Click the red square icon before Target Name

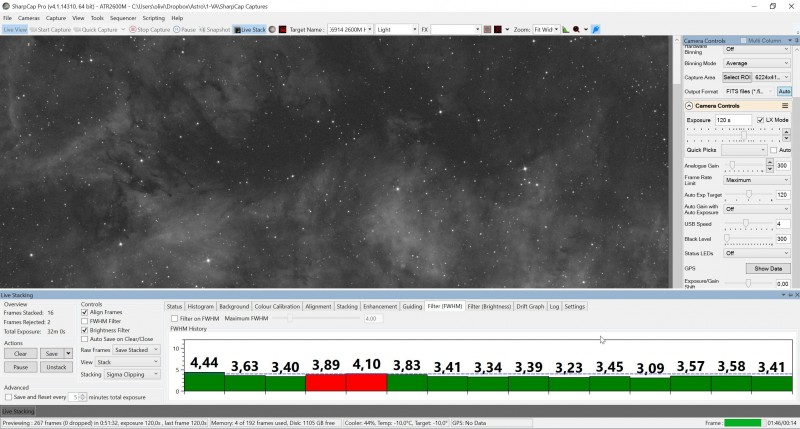coord(282,30)
